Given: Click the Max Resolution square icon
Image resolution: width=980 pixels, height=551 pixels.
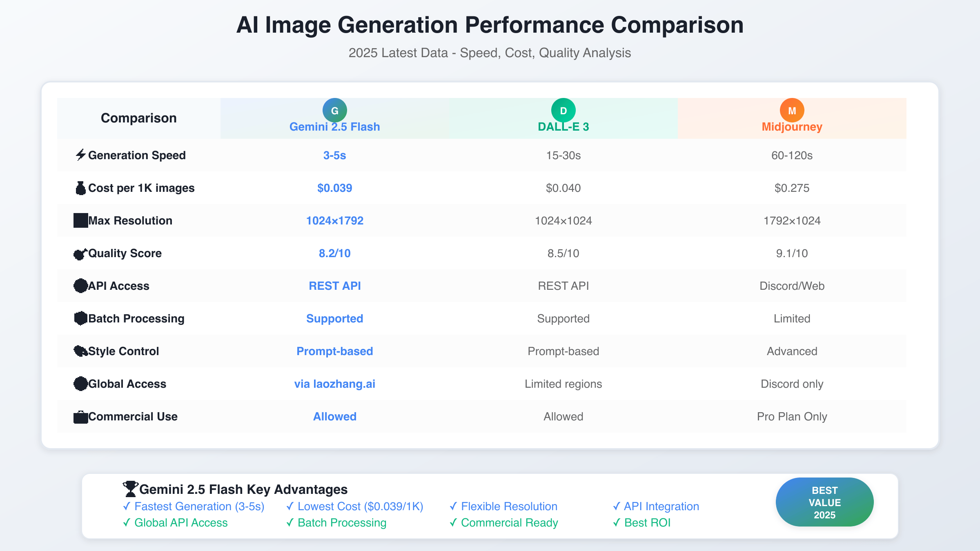Looking at the screenshot, I should click(80, 220).
